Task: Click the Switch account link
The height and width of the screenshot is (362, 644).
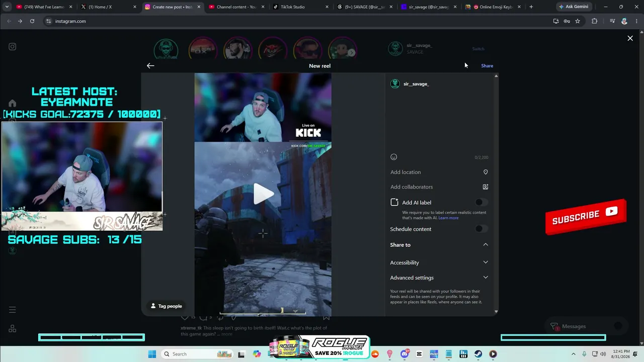Action: (478, 49)
